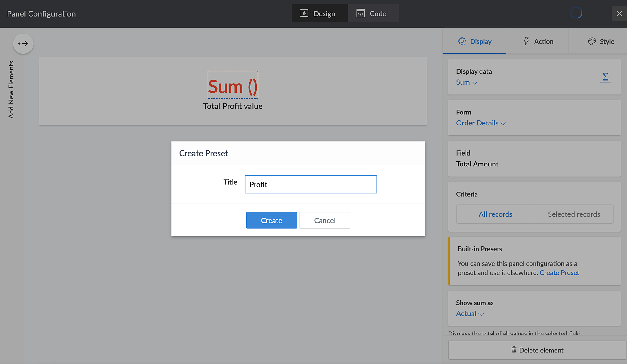Open the Sum display data dropdown
Image resolution: width=627 pixels, height=364 pixels.
click(x=466, y=82)
